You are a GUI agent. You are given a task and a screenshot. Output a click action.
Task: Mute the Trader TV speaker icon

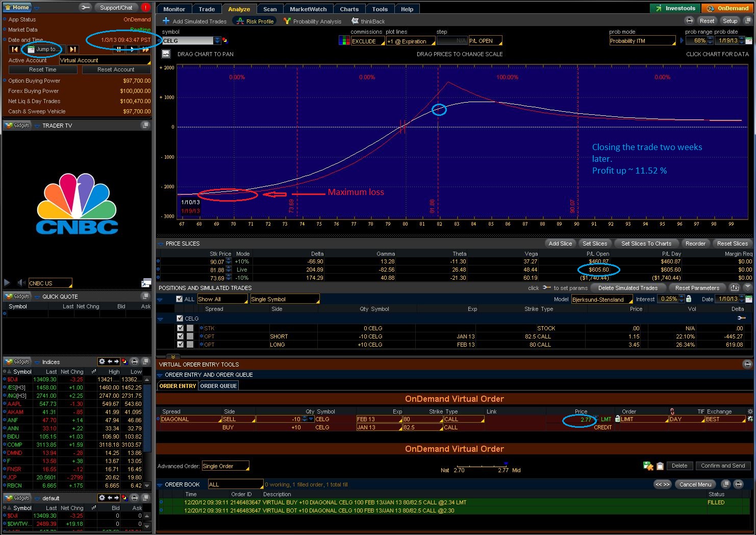[x=21, y=282]
